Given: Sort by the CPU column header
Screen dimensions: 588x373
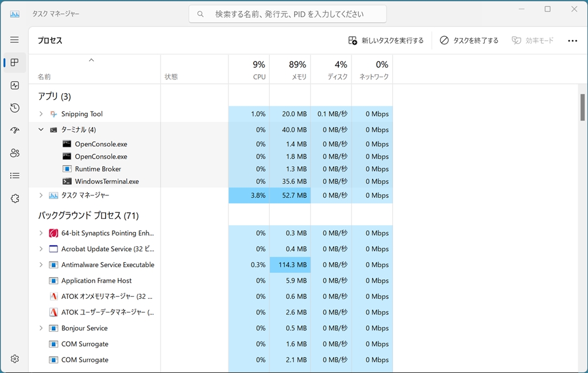Looking at the screenshot, I should tap(249, 70).
